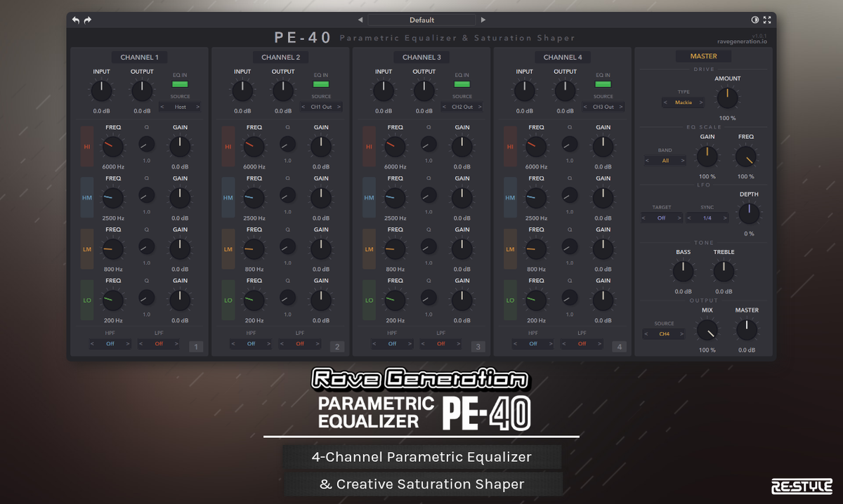The height and width of the screenshot is (504, 843).
Task: Click Channel 2 number 2 button
Action: click(x=337, y=346)
